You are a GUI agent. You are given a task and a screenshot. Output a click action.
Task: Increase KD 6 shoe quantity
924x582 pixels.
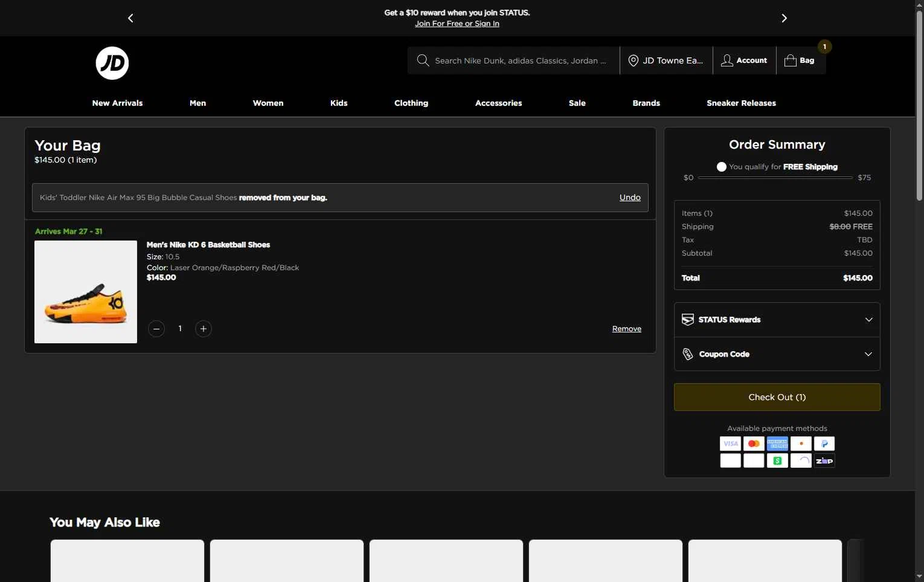204,329
